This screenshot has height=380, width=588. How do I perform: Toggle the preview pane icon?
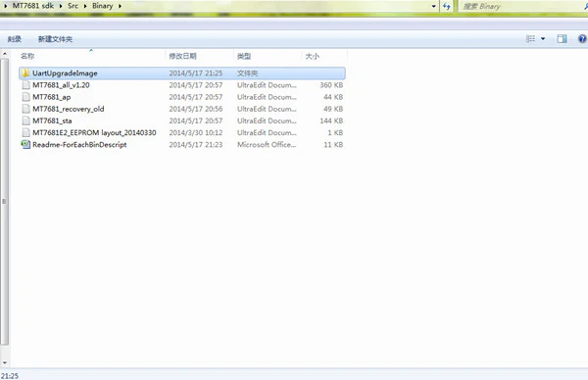coord(562,38)
